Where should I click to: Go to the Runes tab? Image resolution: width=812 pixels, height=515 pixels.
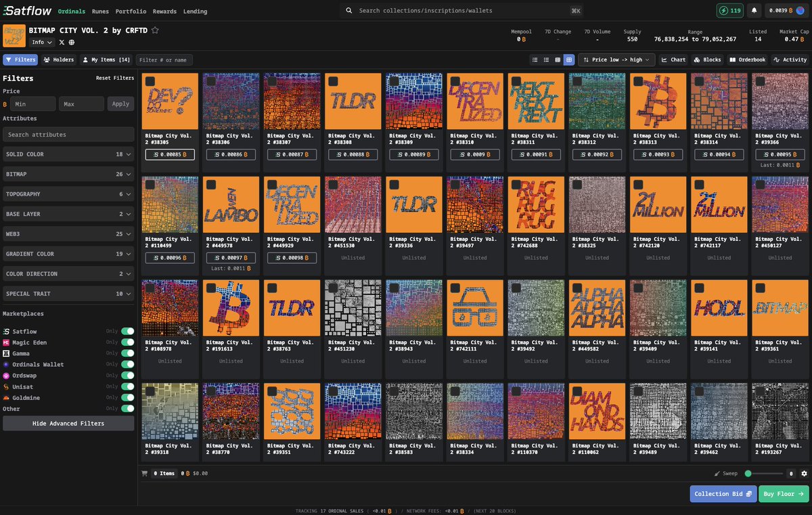(x=100, y=11)
